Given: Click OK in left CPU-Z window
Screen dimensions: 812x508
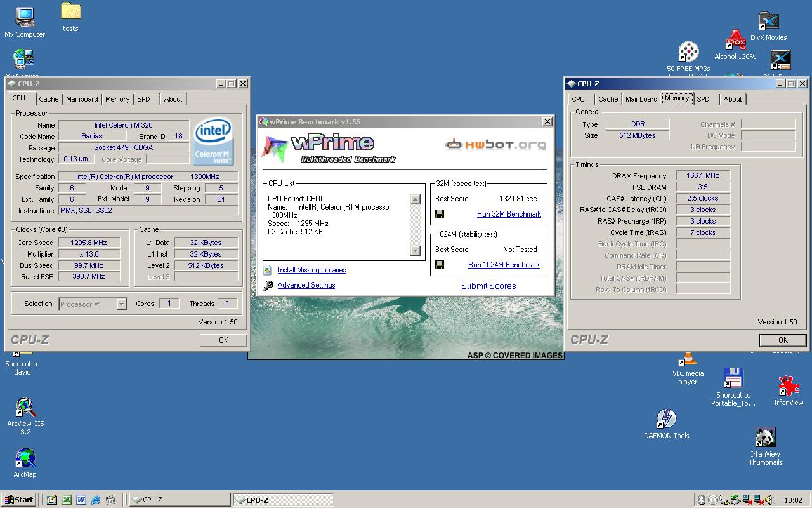Looking at the screenshot, I should click(223, 340).
